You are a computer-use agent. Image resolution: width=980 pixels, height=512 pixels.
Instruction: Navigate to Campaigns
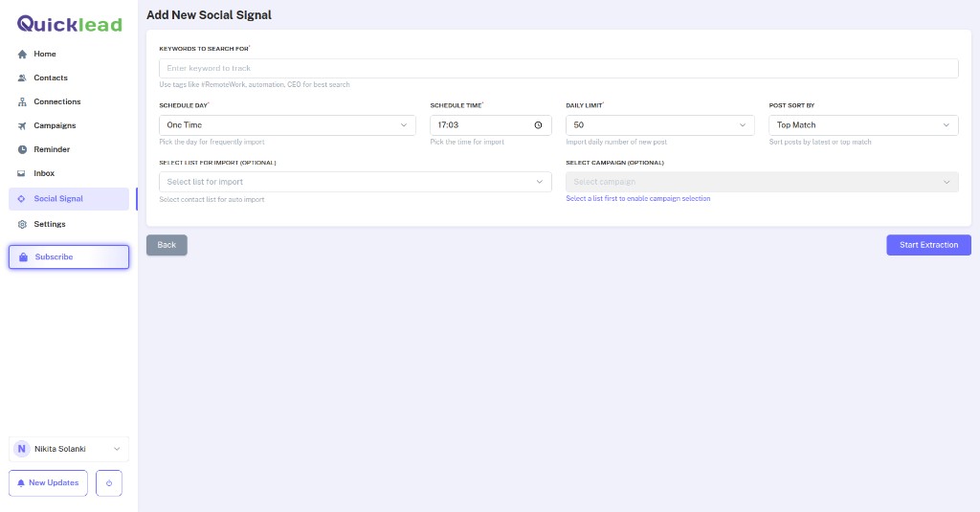pos(69,125)
